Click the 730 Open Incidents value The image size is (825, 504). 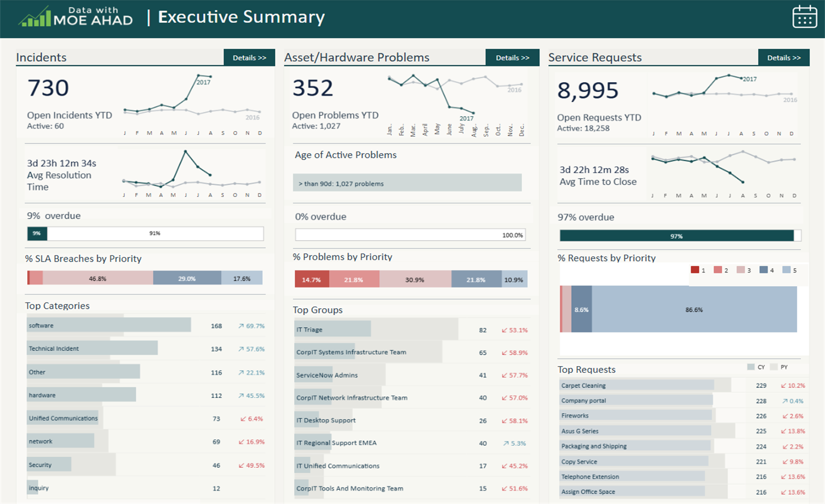(48, 88)
